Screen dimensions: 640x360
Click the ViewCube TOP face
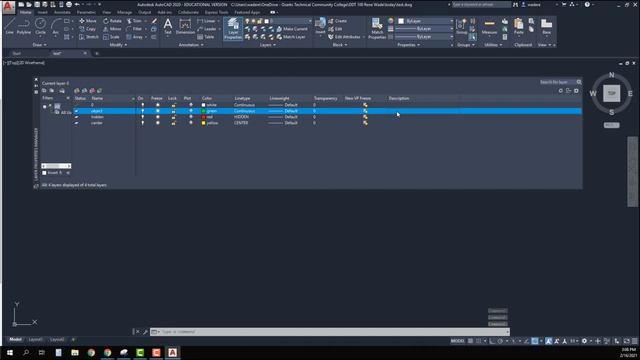611,93
